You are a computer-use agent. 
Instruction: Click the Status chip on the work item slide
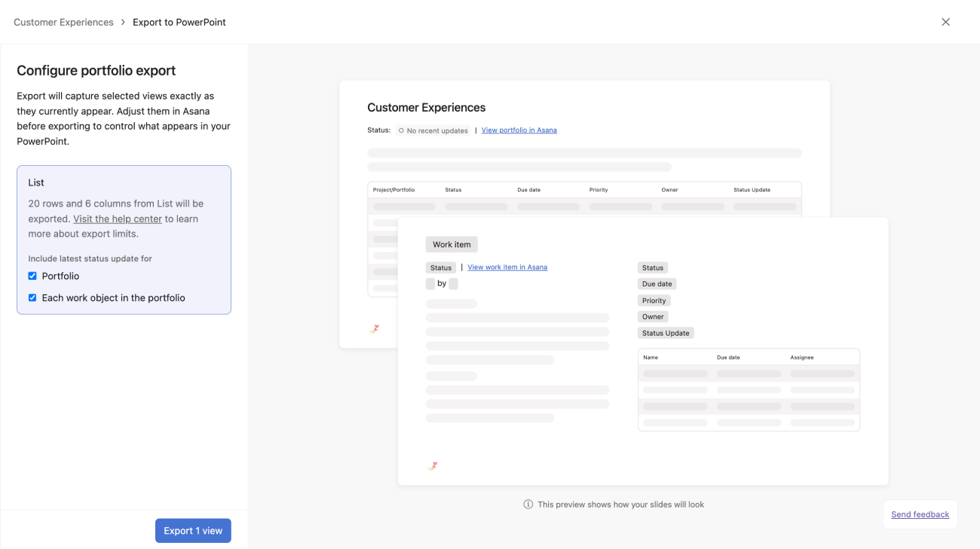click(652, 267)
